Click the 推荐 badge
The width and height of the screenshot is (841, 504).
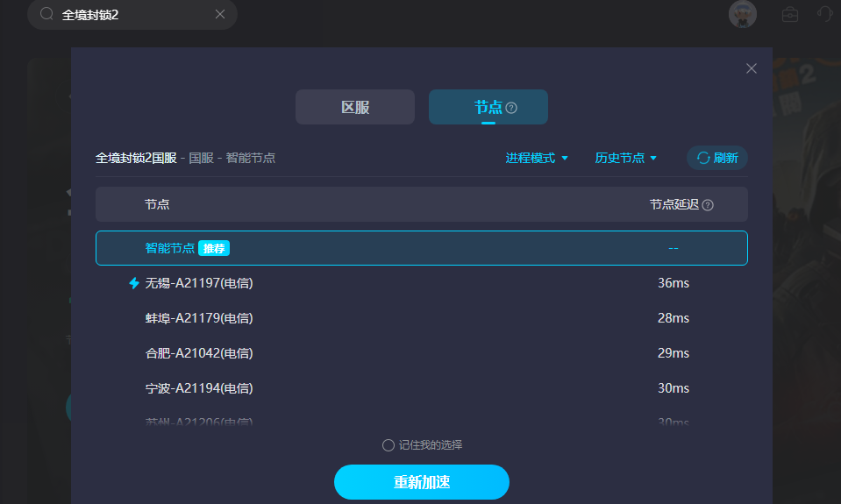214,248
